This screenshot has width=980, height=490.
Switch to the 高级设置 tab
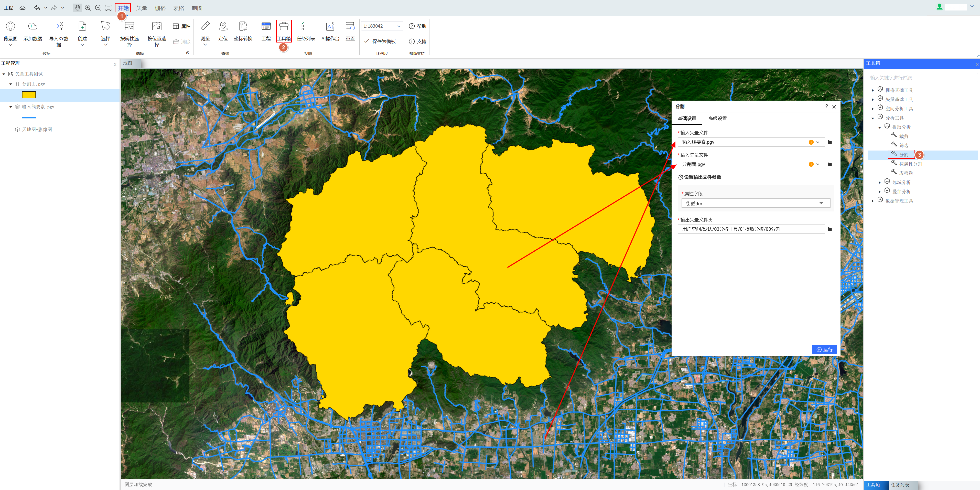[717, 118]
